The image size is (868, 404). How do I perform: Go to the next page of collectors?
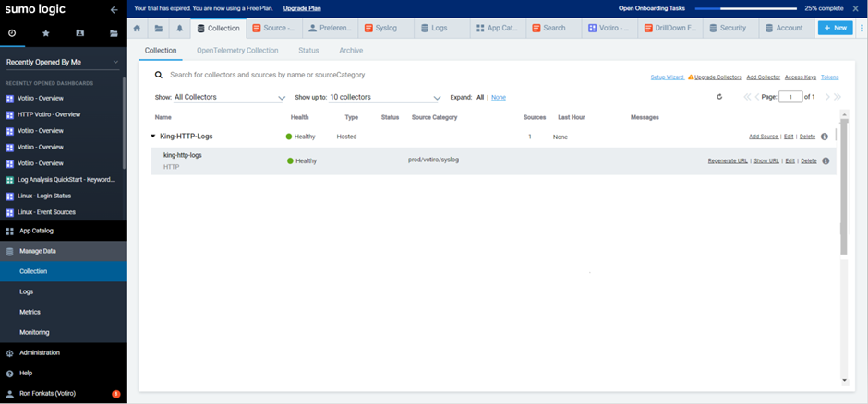(827, 97)
